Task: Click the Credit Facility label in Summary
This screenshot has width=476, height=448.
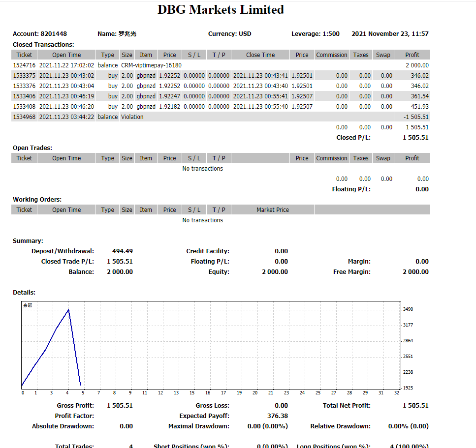Action: point(207,251)
